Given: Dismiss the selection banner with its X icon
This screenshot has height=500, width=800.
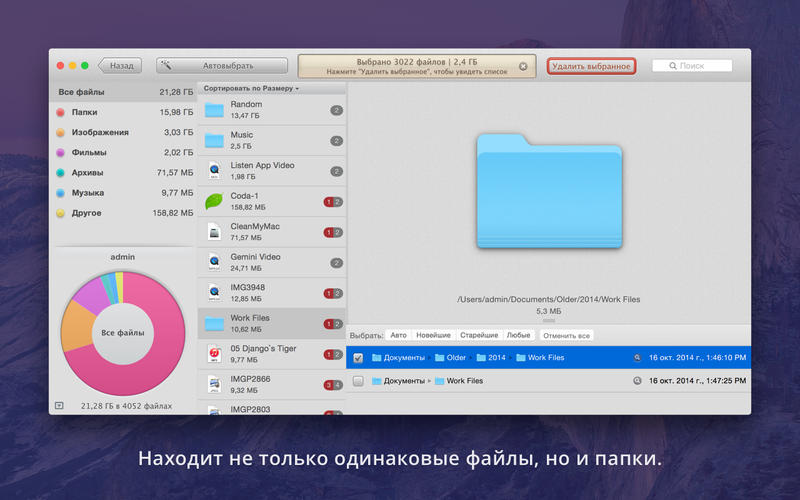Looking at the screenshot, I should coord(523,66).
